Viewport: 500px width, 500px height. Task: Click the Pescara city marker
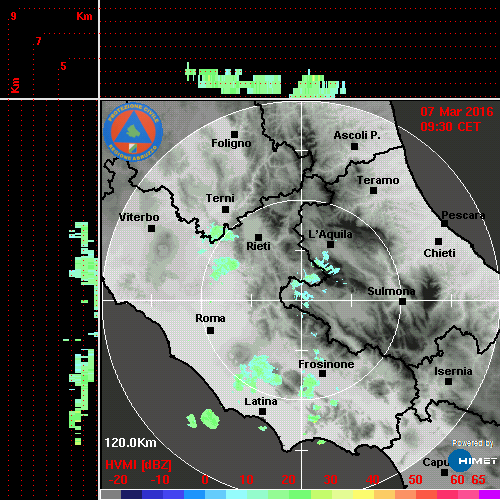click(444, 224)
